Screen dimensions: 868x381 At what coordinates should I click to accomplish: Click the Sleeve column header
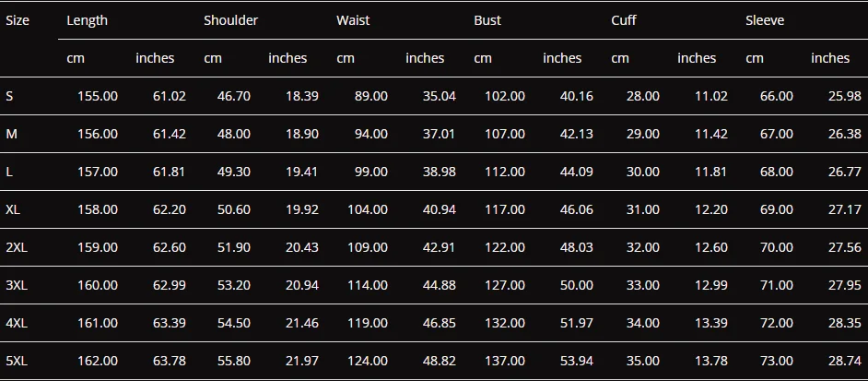pos(765,20)
